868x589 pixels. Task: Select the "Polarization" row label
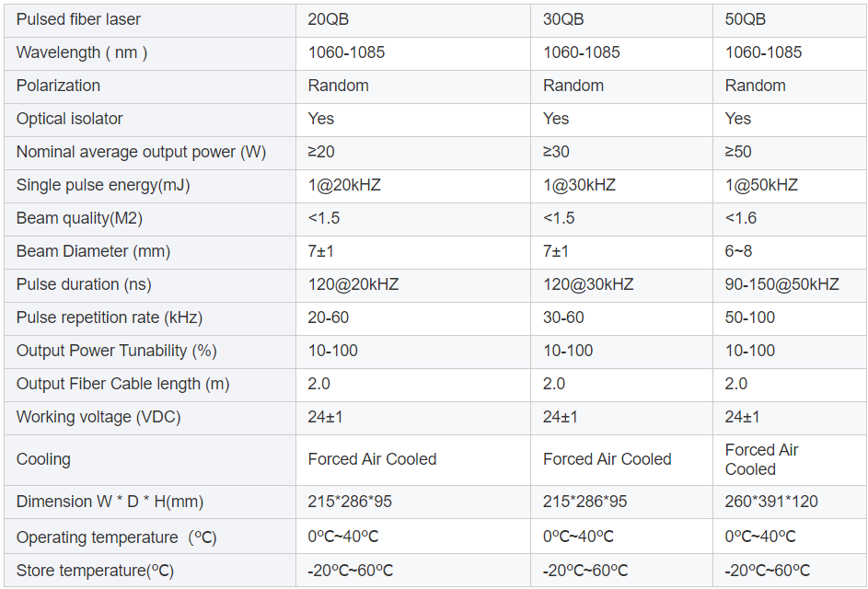58,86
